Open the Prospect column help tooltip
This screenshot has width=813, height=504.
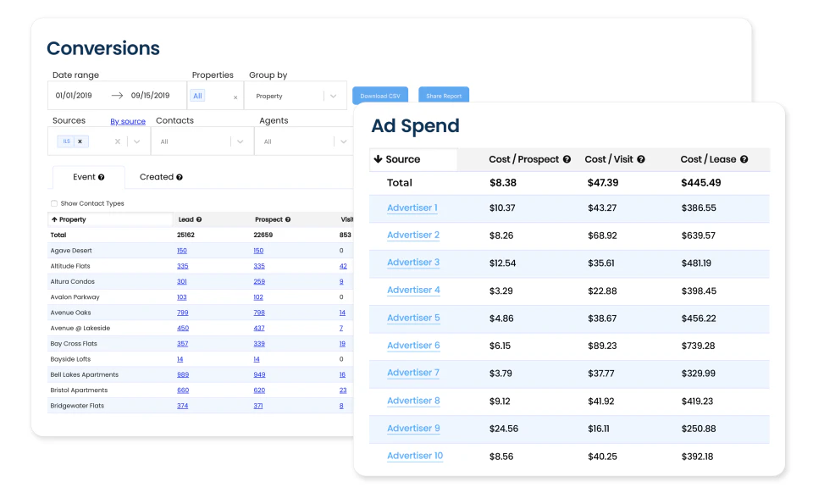pos(288,218)
